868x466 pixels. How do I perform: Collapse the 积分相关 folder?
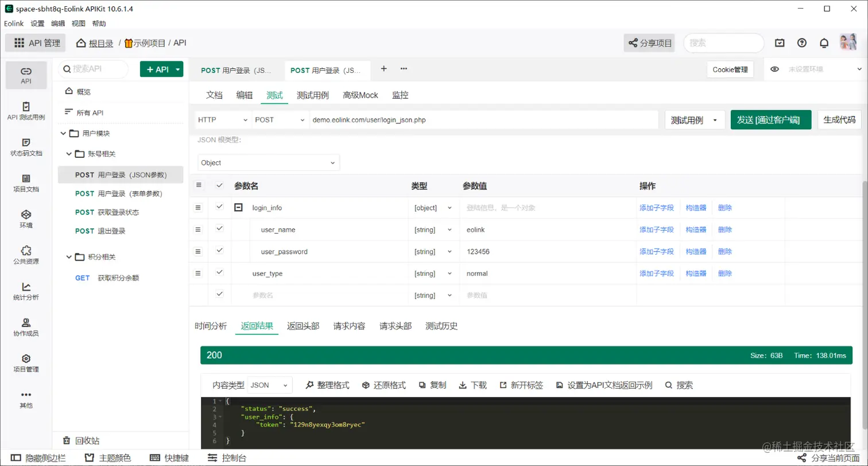click(68, 257)
